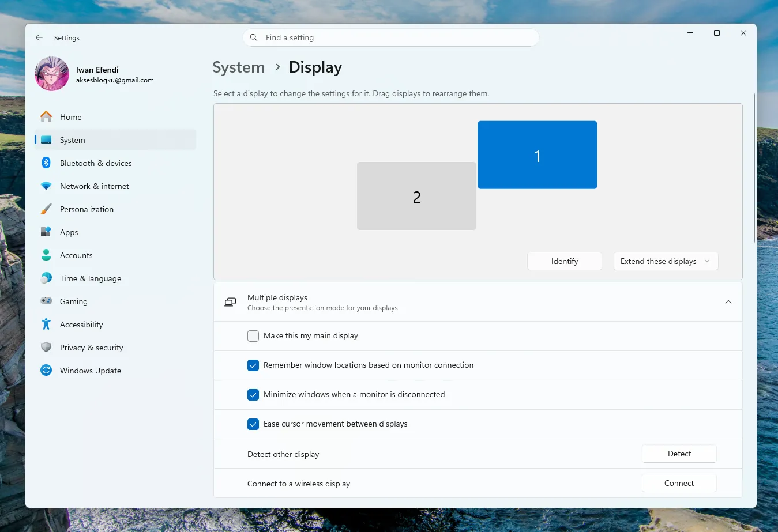Click the Home icon in sidebar

click(x=46, y=117)
